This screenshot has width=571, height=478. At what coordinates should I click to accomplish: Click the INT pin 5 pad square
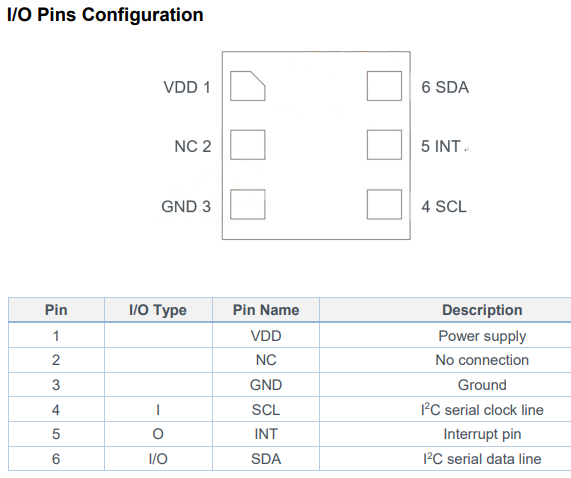point(384,145)
